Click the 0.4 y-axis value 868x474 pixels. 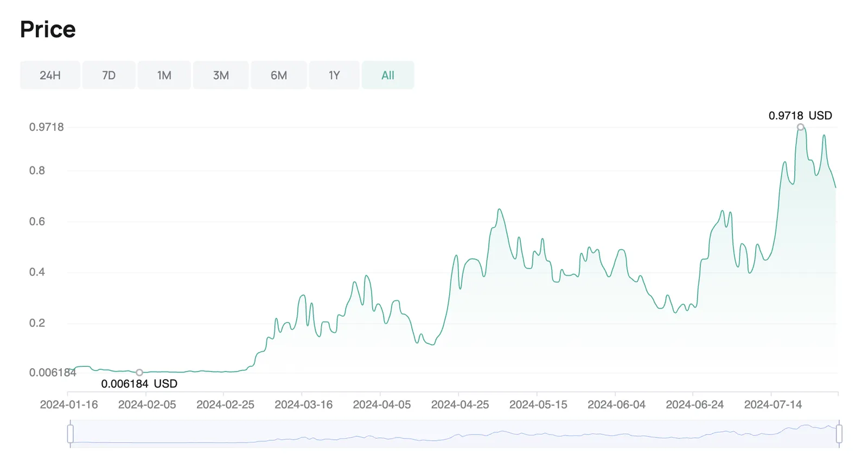[37, 272]
